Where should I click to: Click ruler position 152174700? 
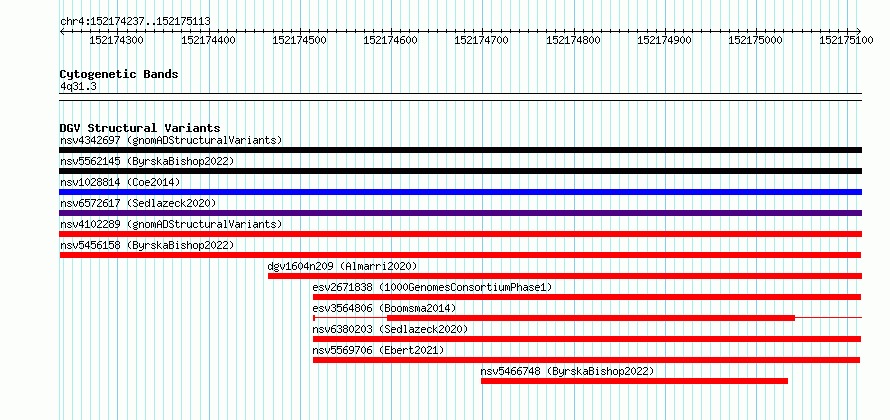tap(481, 40)
